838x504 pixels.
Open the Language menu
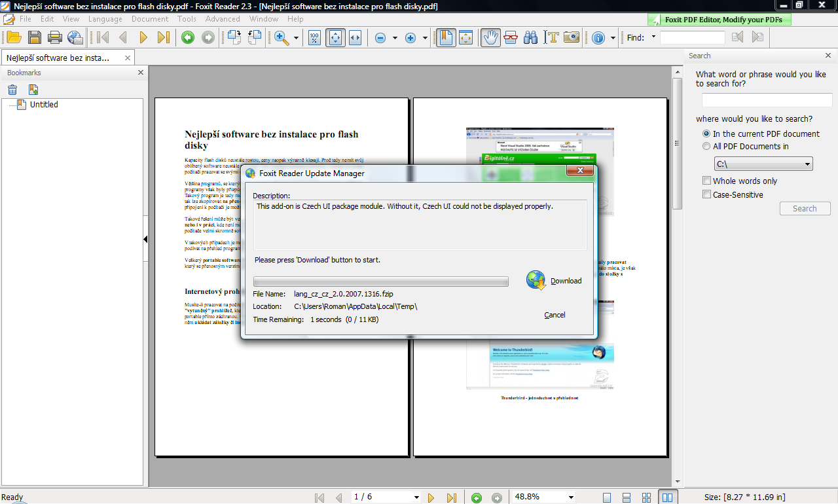pos(105,19)
